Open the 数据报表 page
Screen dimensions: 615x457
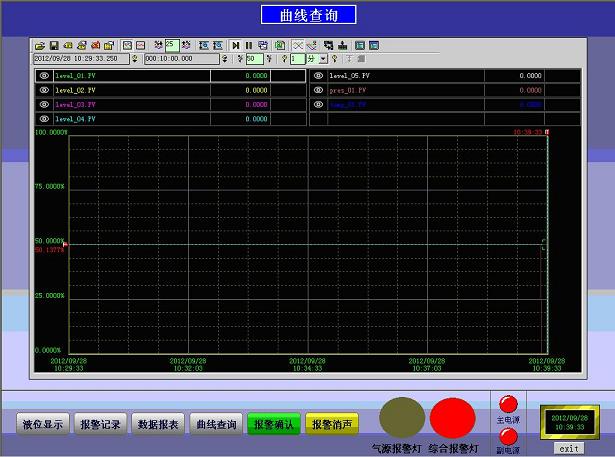(158, 424)
